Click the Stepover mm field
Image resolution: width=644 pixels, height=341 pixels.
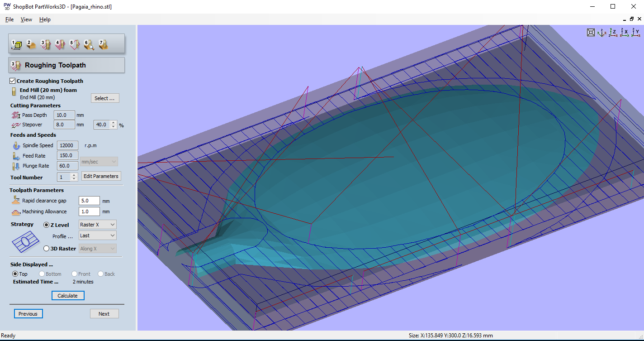tap(64, 125)
